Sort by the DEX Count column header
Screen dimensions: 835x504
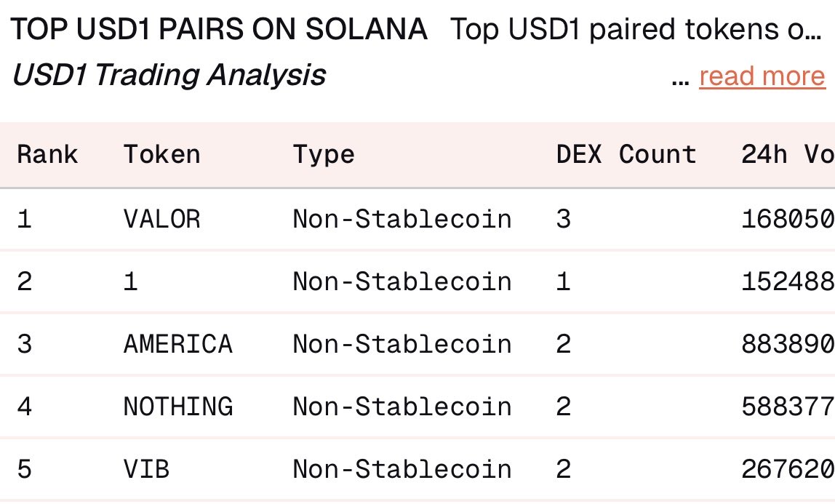626,154
